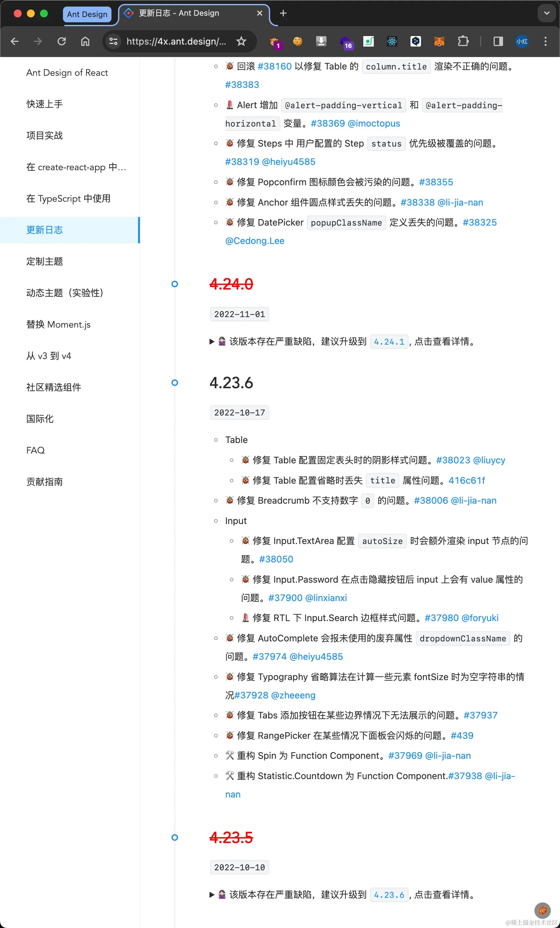Open 替换 Moment.js sidebar item
560x928 pixels.
[70, 325]
